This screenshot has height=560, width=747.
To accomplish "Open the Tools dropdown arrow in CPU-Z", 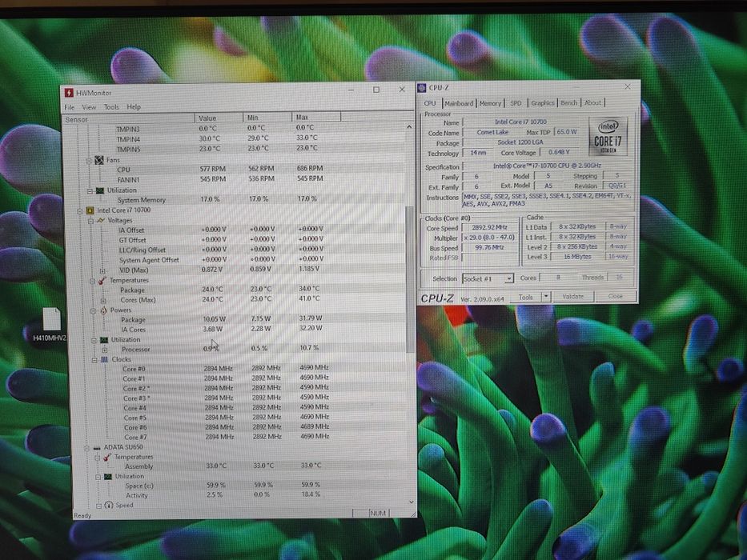I will pyautogui.click(x=546, y=297).
